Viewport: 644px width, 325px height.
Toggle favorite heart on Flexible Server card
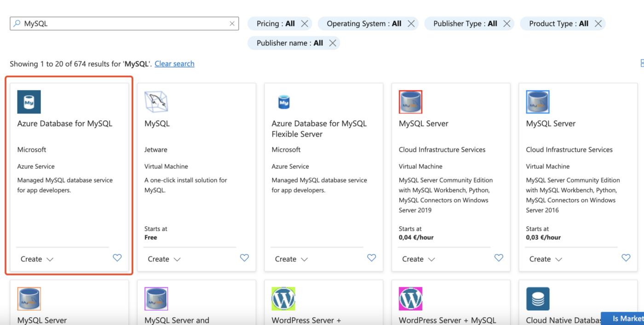pos(371,258)
